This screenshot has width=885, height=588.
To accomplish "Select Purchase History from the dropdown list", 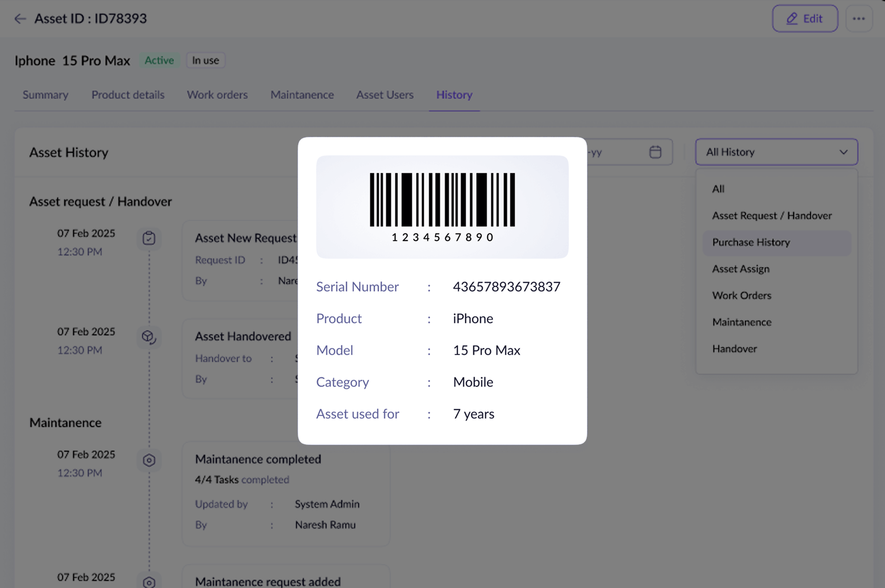I will coord(751,242).
